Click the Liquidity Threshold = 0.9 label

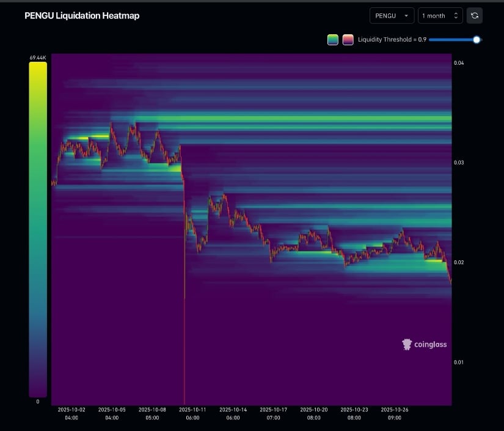392,40
